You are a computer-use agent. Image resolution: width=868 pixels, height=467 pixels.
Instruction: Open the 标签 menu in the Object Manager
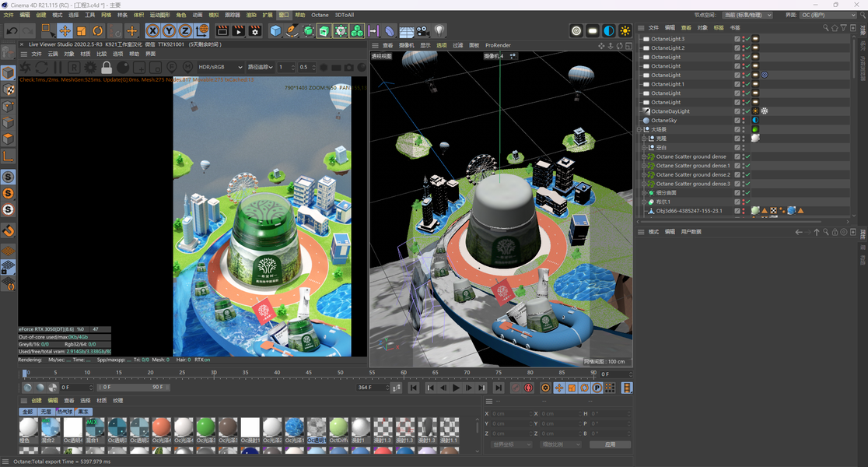pos(719,28)
